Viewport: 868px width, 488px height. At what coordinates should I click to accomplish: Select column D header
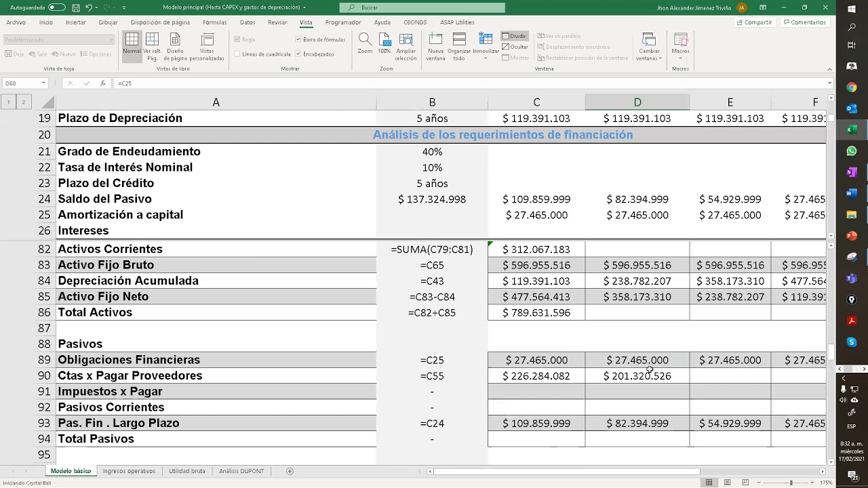pos(637,102)
